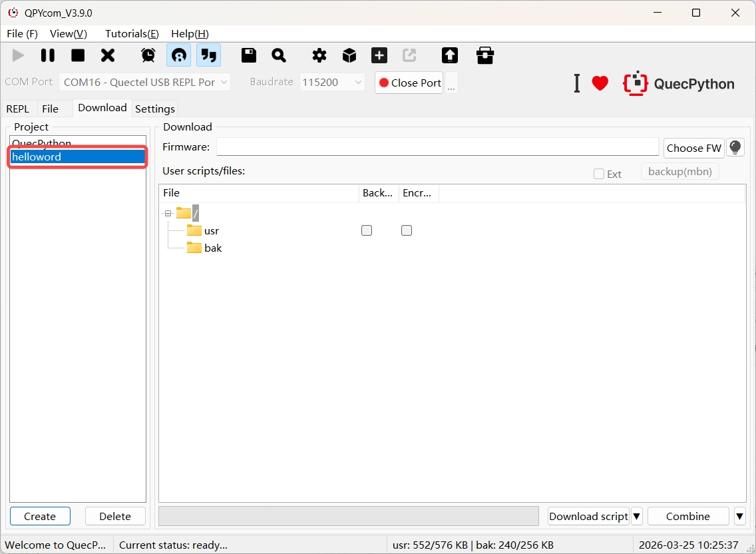Open the COM Port dropdown

(145, 83)
